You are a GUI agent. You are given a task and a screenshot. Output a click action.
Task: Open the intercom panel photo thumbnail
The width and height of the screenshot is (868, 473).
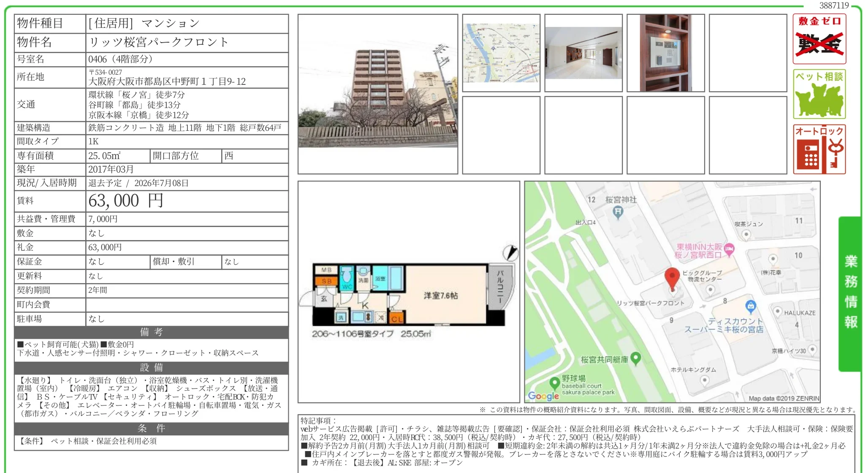[665, 53]
